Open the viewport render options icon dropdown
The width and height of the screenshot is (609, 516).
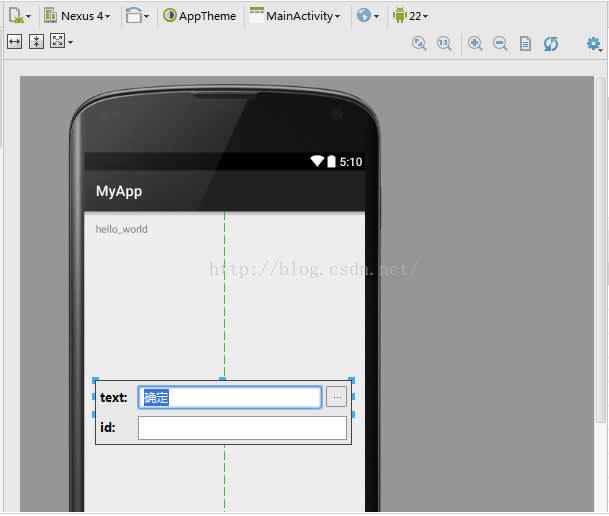[x=61, y=42]
